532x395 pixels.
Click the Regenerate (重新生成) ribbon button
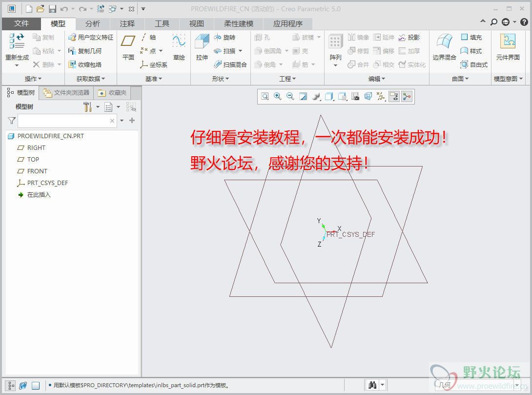pyautogui.click(x=17, y=49)
